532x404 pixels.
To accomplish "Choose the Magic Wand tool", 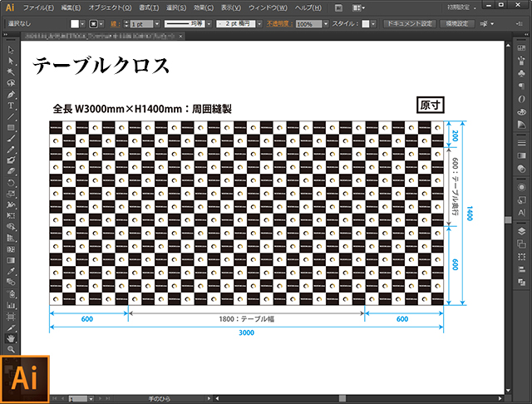I will pyautogui.click(x=11, y=72).
